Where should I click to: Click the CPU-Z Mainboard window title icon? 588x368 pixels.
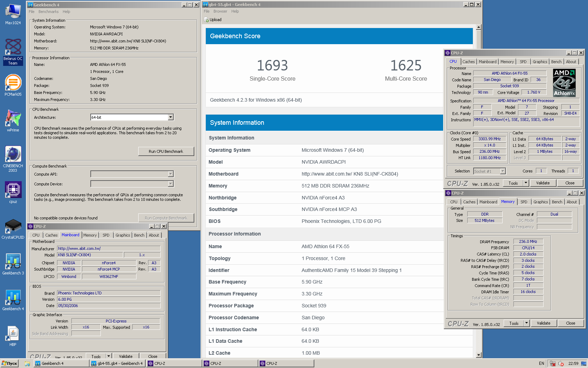pyautogui.click(x=30, y=226)
